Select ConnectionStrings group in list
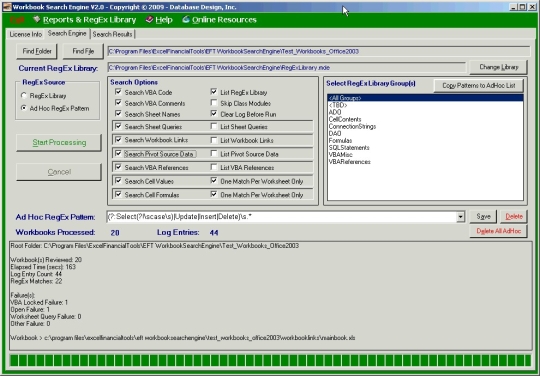 pyautogui.click(x=425, y=126)
